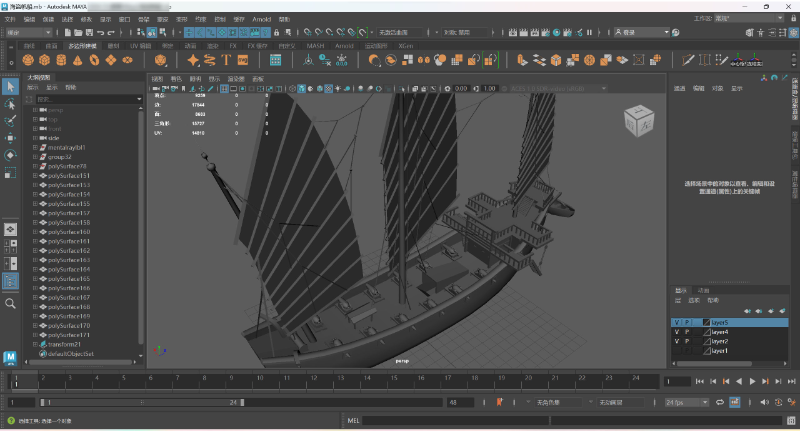Click the MEL command input field

coord(455,421)
